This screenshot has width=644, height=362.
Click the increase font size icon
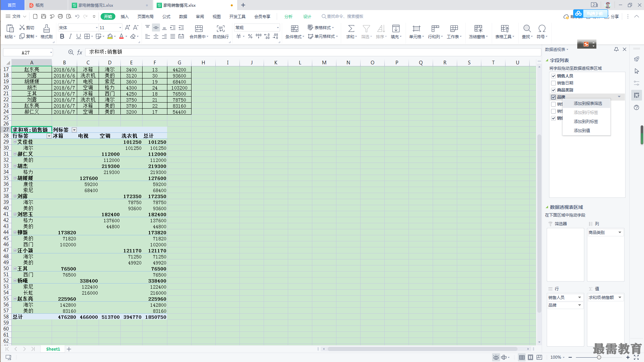127,27
